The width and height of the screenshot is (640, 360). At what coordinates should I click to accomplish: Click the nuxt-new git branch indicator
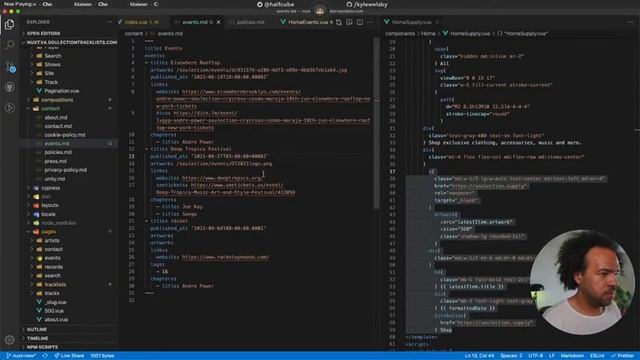click(x=21, y=356)
